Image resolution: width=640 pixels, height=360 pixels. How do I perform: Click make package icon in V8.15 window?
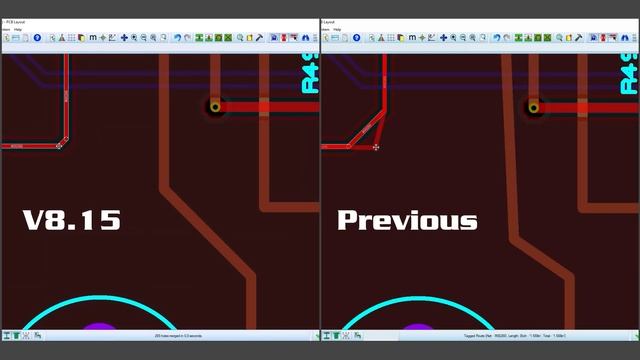point(249,38)
